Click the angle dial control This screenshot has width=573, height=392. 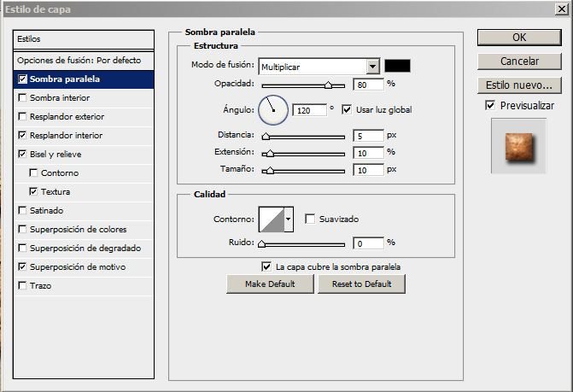point(273,110)
